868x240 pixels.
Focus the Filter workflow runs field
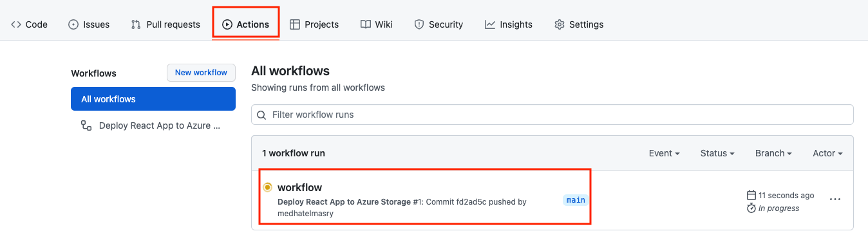point(552,115)
